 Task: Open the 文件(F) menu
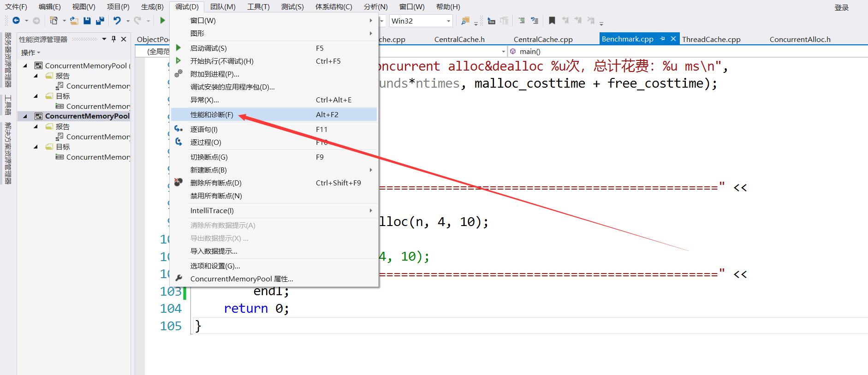pos(16,6)
